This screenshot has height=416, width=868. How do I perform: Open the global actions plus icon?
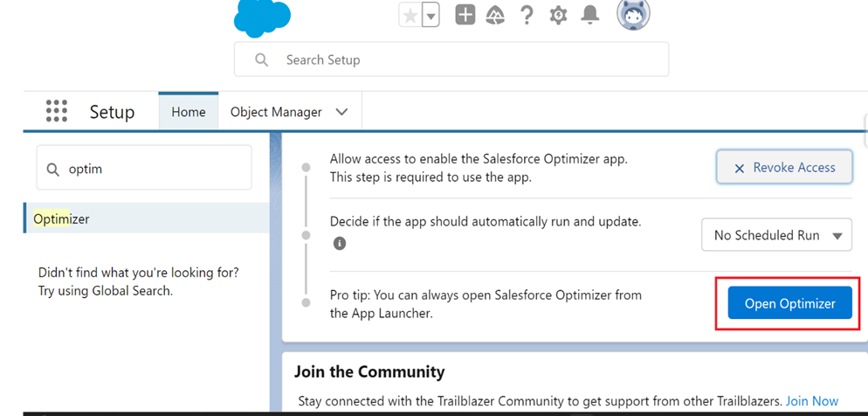[x=465, y=15]
